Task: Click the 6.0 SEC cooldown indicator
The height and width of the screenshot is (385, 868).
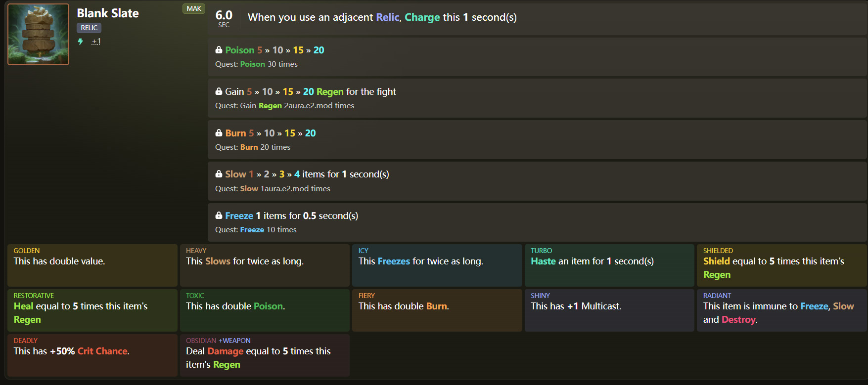Action: [x=224, y=19]
